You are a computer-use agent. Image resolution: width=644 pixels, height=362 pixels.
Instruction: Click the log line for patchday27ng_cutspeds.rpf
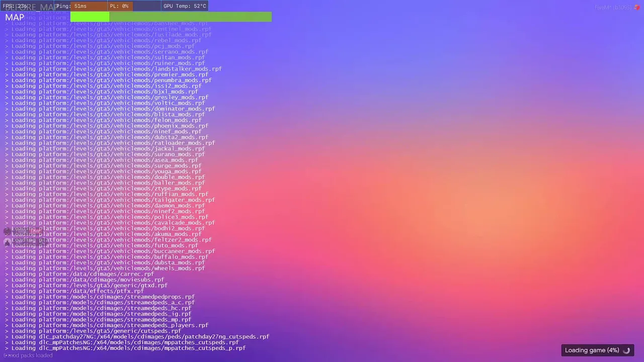tap(137, 337)
